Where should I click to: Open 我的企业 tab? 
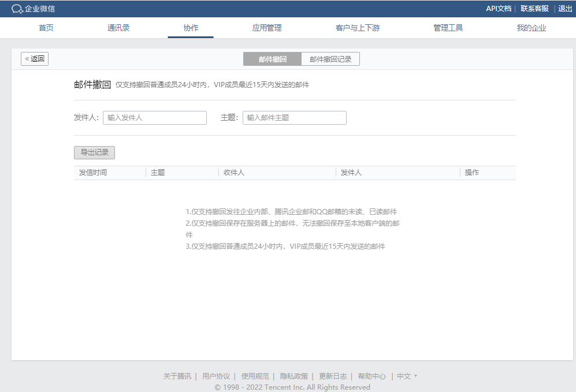pos(531,28)
